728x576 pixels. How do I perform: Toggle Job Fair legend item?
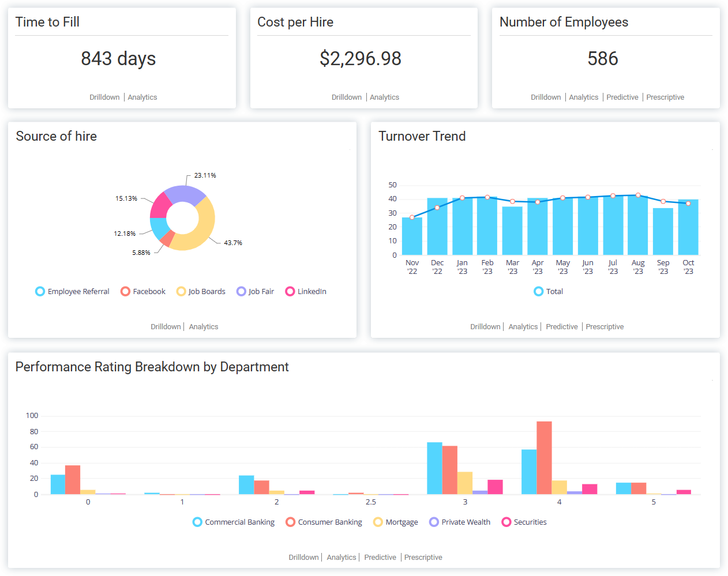tap(256, 292)
